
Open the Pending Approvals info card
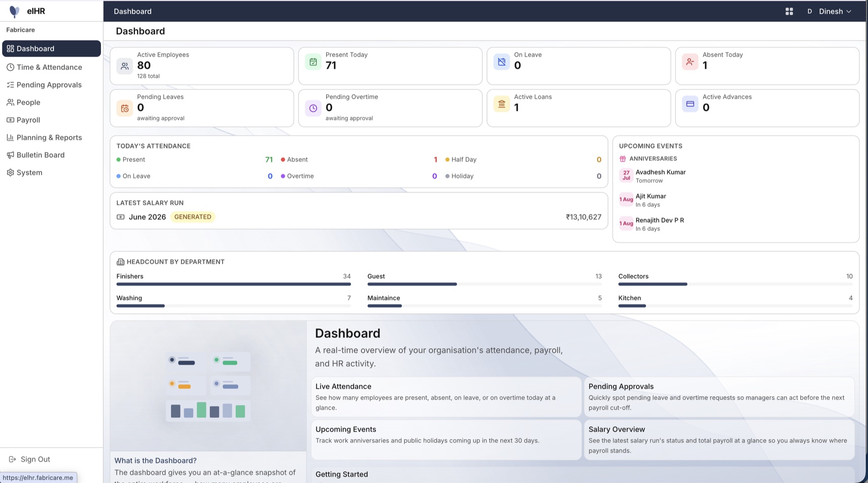pyautogui.click(x=719, y=397)
